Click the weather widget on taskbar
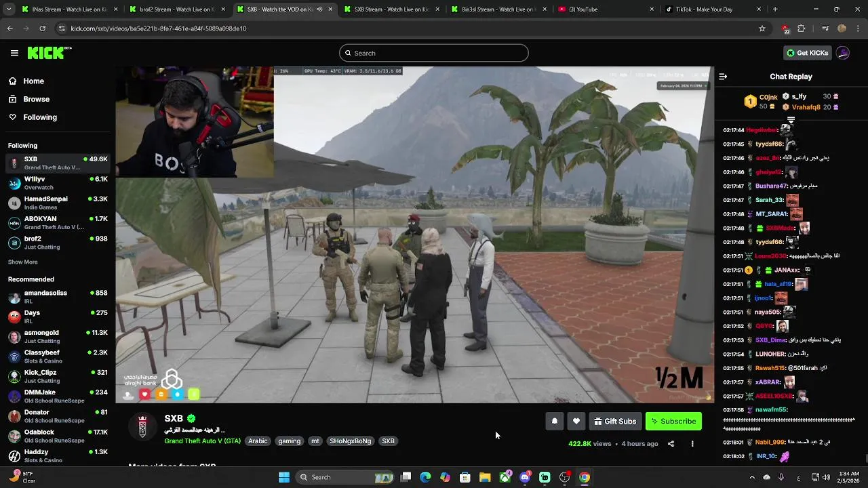Viewport: 868px width, 488px height. click(22, 477)
